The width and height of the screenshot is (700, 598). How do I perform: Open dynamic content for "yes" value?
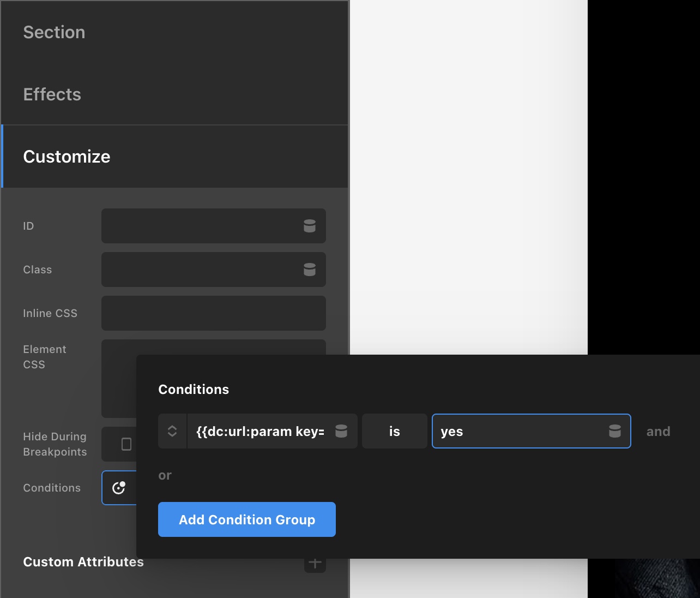click(615, 431)
